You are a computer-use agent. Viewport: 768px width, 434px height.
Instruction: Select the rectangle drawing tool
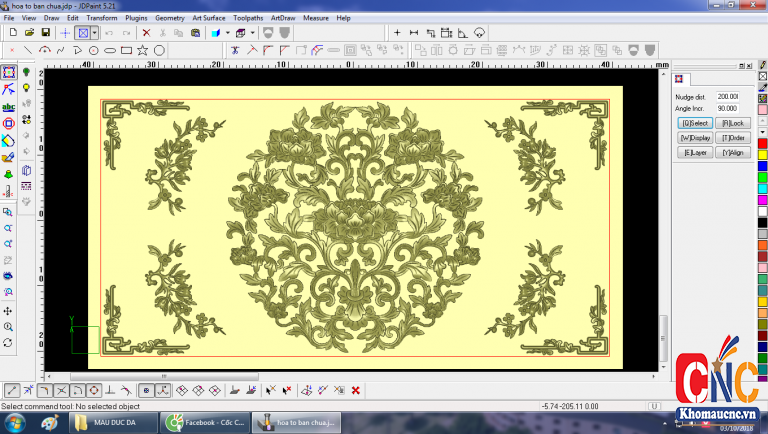click(126, 50)
